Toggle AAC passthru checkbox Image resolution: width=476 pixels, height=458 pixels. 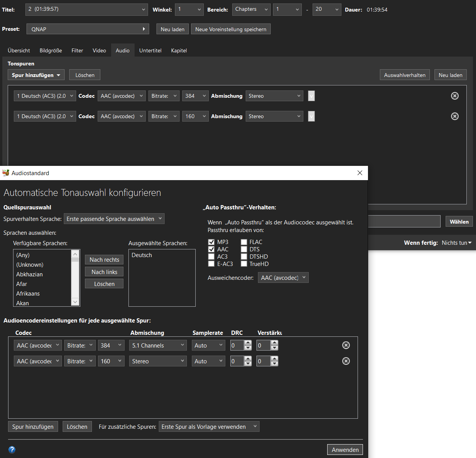click(211, 249)
